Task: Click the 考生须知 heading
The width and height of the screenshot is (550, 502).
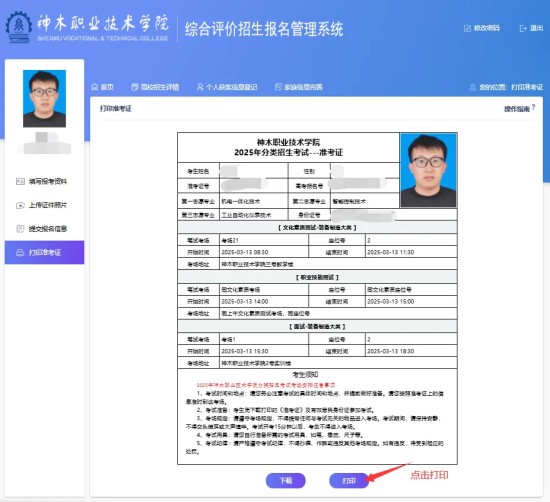Action: coord(305,375)
